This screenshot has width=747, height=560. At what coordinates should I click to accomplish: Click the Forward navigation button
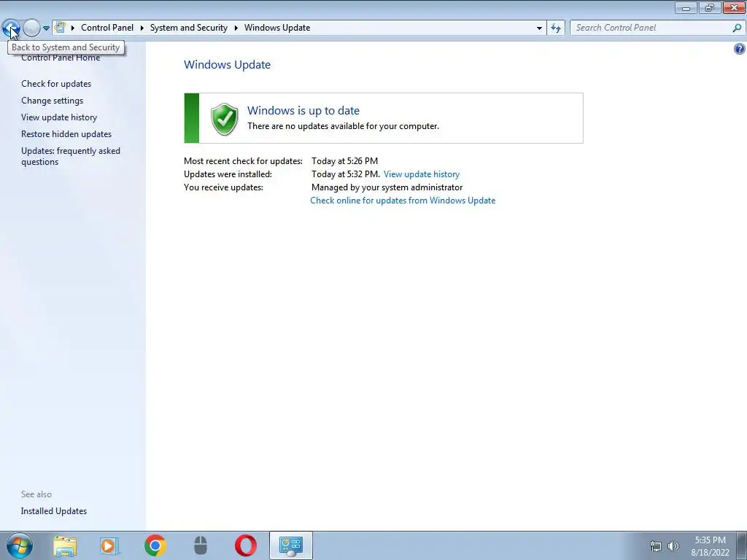(x=31, y=28)
